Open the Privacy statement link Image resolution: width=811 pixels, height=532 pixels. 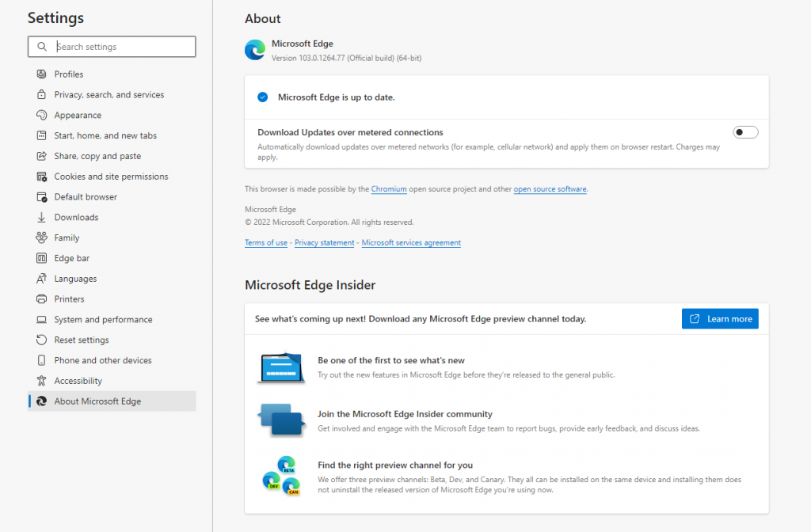324,243
